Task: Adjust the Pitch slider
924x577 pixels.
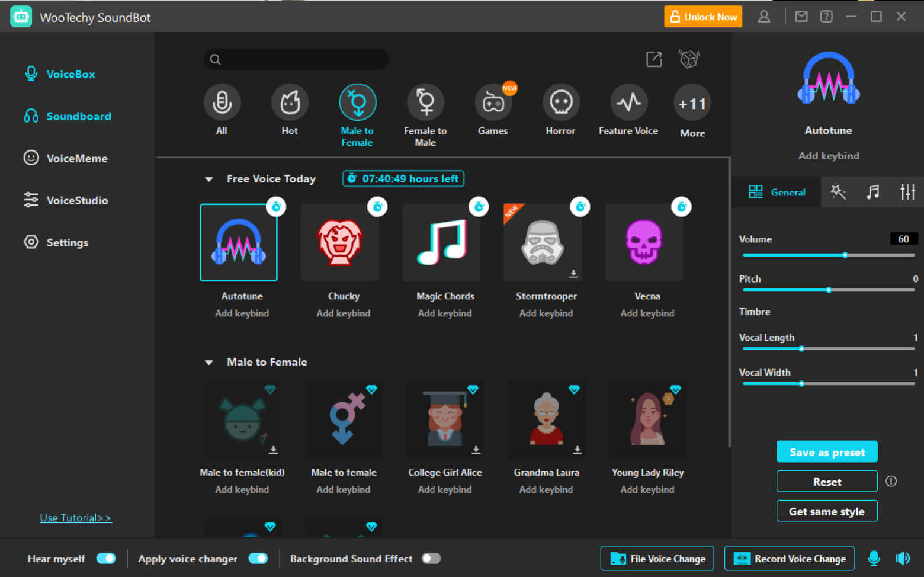Action: tap(829, 290)
